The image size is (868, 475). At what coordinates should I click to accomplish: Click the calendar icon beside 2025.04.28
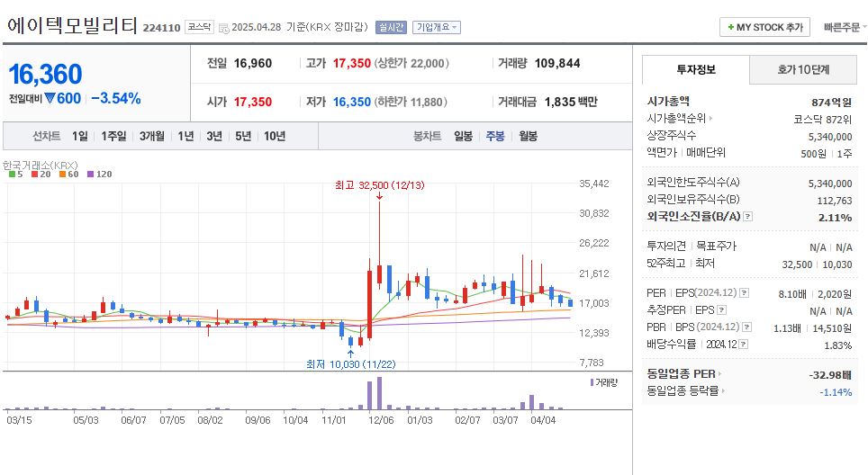point(223,28)
